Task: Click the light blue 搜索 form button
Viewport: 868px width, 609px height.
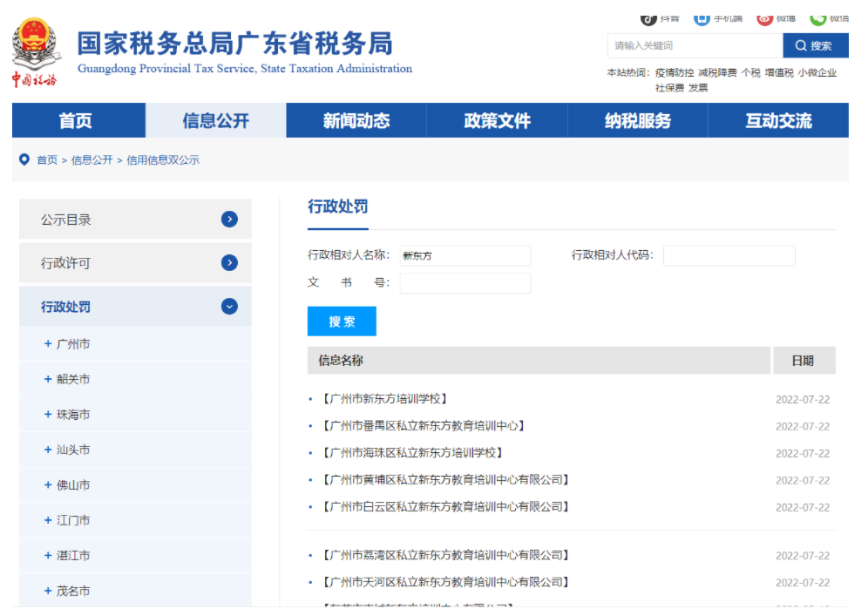Action: tap(342, 321)
